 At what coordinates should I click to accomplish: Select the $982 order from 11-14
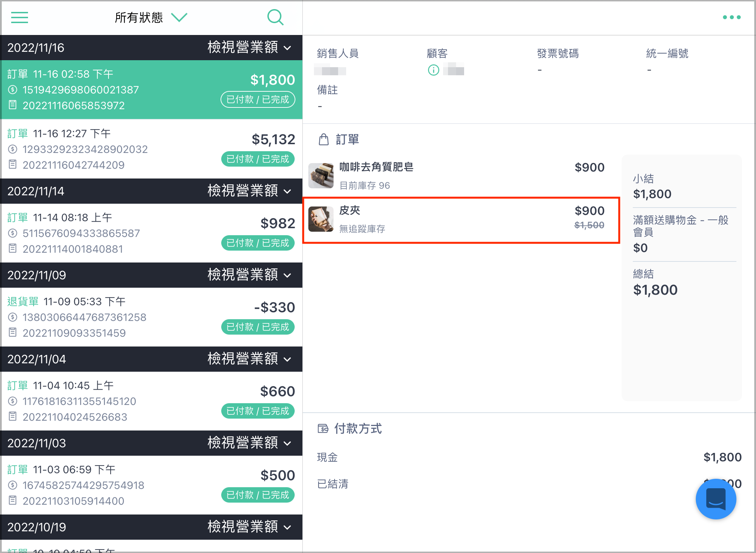[151, 233]
